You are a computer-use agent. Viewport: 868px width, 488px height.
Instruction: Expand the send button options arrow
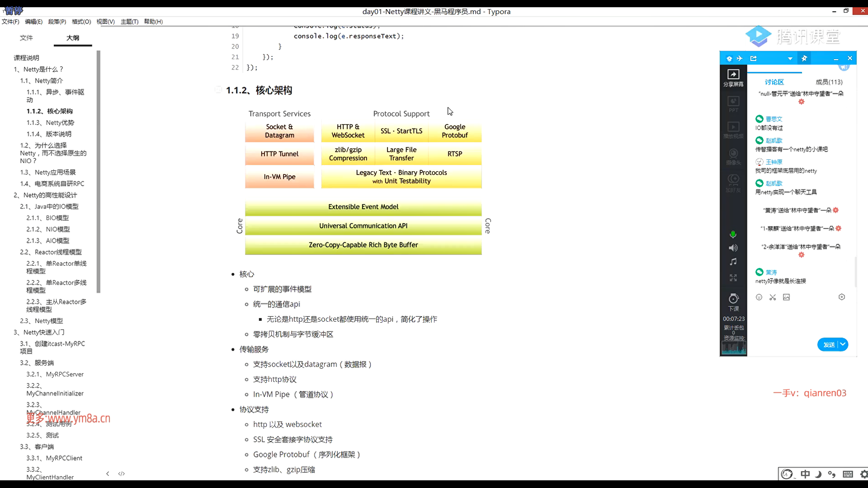[x=843, y=345]
